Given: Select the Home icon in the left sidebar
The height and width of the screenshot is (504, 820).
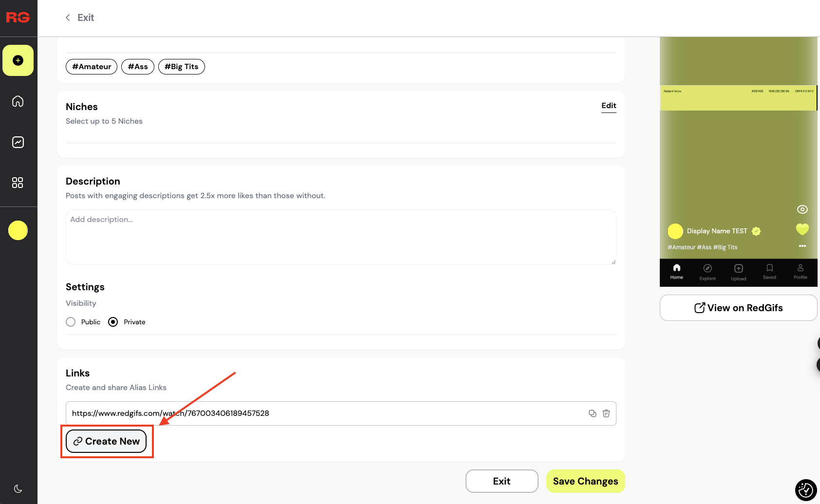Looking at the screenshot, I should (18, 101).
